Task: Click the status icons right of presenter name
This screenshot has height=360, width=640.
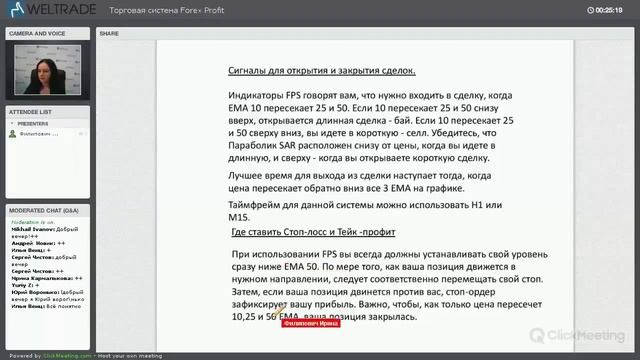Action: (x=82, y=133)
